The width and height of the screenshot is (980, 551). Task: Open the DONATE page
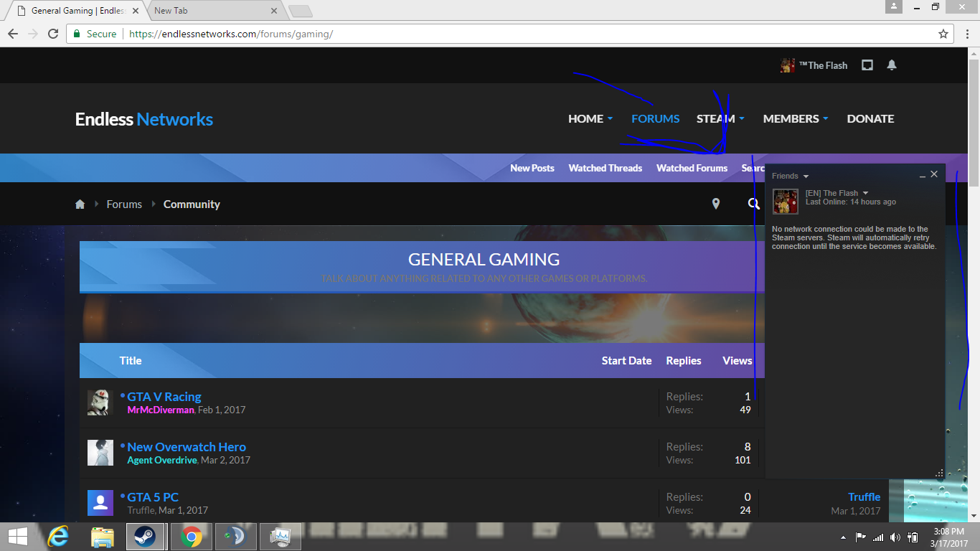[x=870, y=118]
